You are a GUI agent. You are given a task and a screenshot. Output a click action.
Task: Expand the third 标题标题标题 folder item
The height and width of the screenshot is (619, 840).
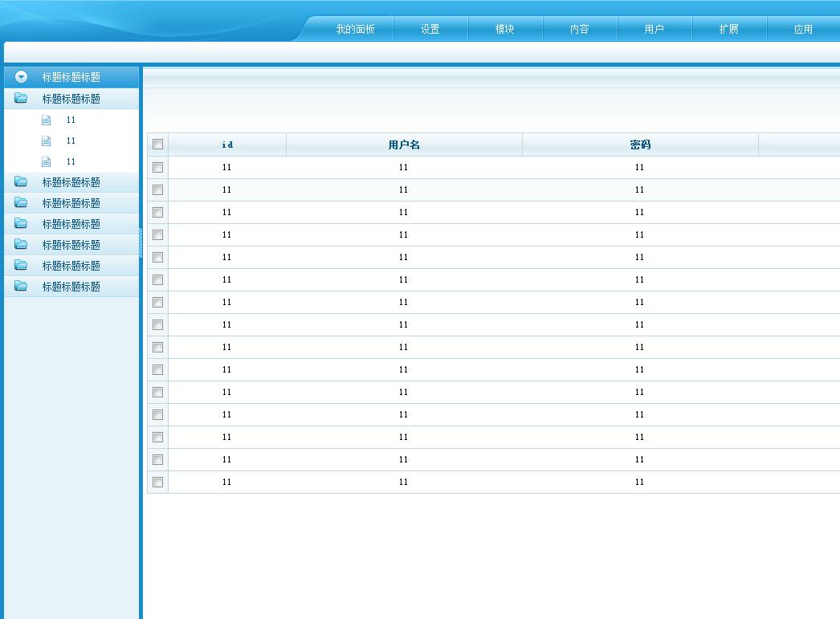(71, 203)
